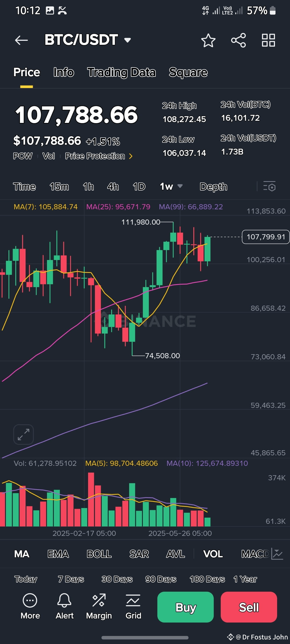Expand Price Protection chevron
This screenshot has width=290, height=644.
tap(131, 156)
